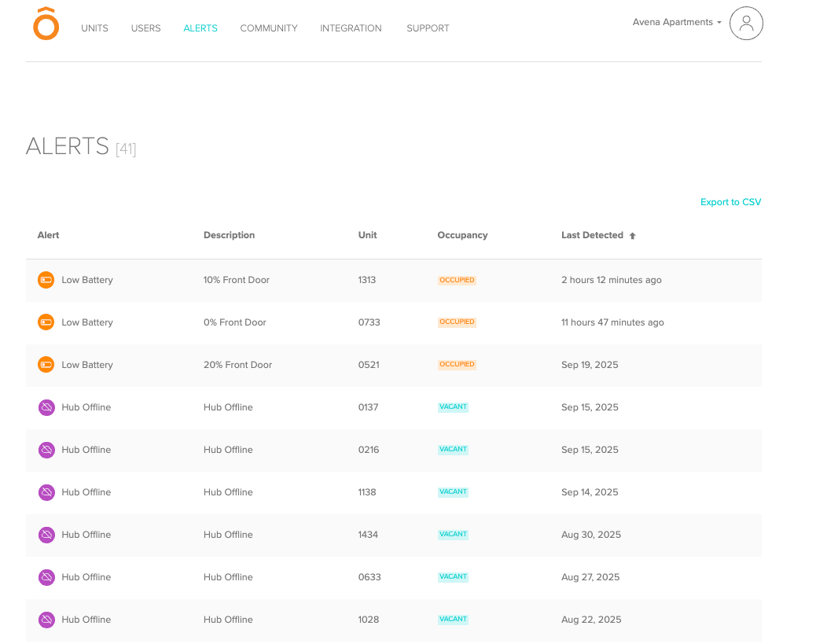Select the ALERTS navigation tab

tap(200, 28)
